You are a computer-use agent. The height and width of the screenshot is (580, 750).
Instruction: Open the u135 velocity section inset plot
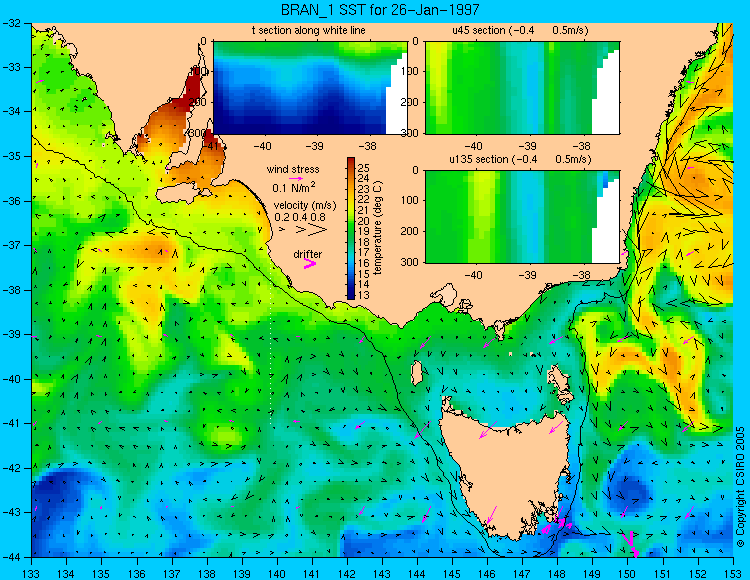522,217
